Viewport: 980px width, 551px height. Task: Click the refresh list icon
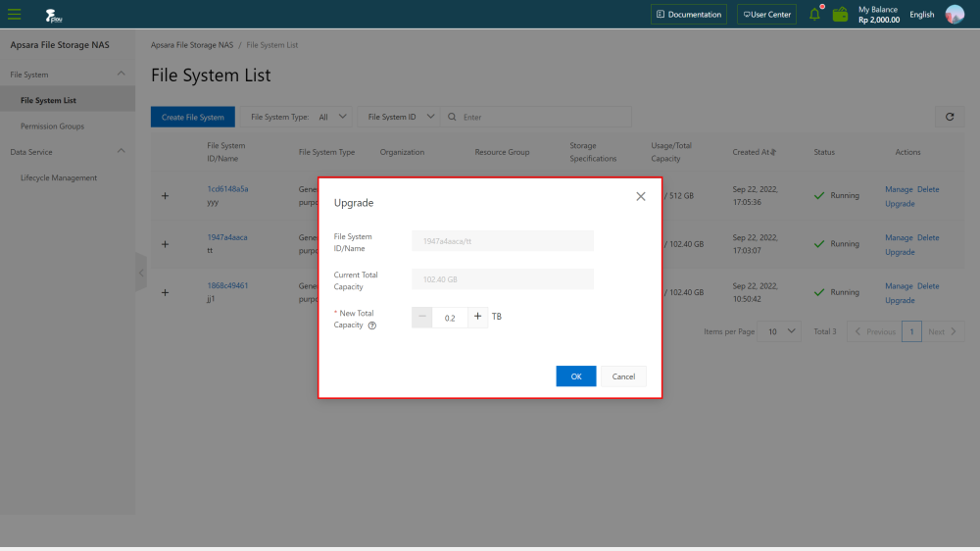point(950,117)
